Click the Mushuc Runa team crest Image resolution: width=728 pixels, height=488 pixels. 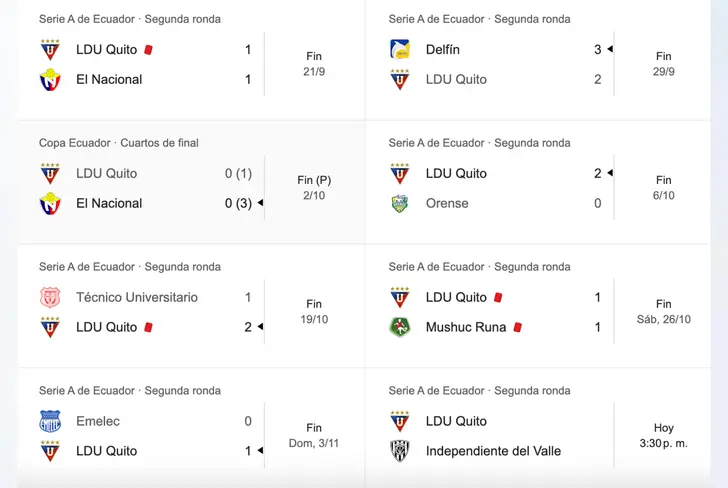[x=400, y=327]
